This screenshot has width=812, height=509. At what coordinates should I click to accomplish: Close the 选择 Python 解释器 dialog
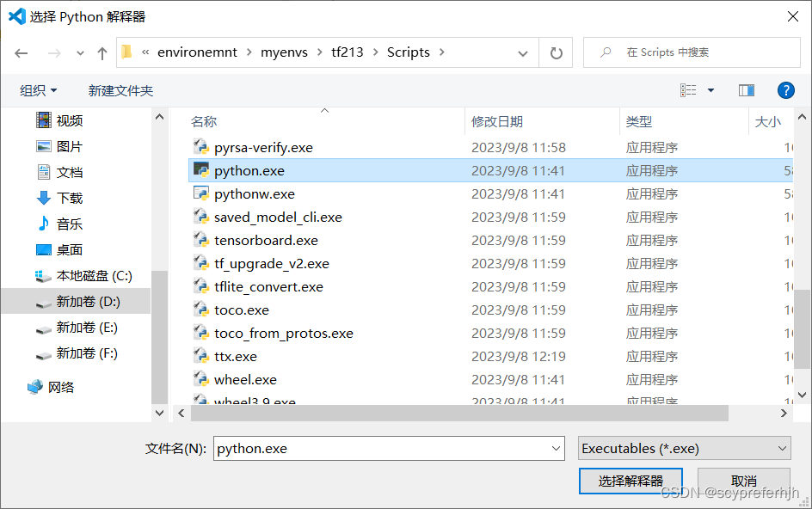792,16
